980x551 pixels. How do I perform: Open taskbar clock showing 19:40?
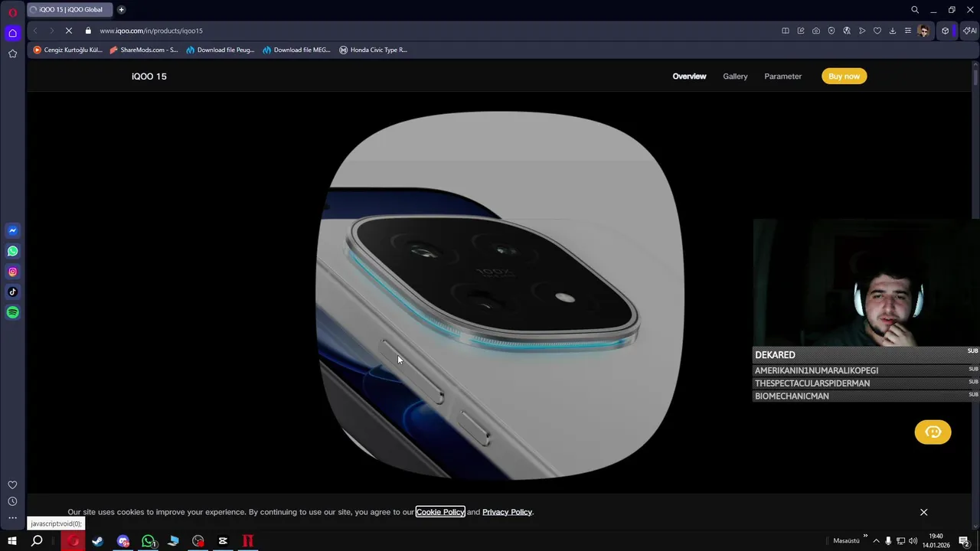pos(936,541)
